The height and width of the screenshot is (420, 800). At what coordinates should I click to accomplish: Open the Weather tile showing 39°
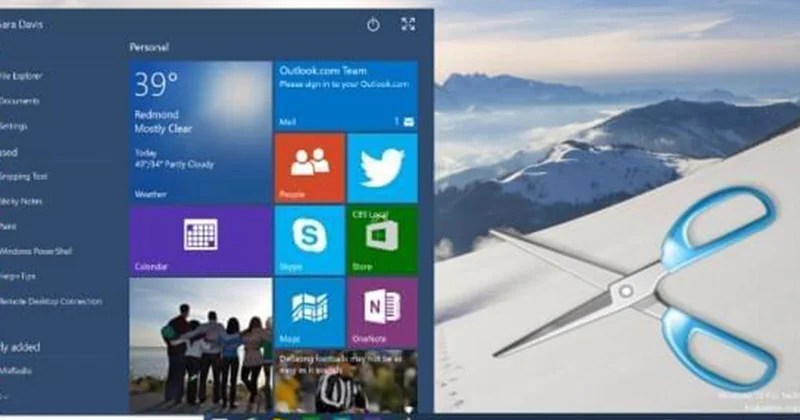click(x=201, y=132)
